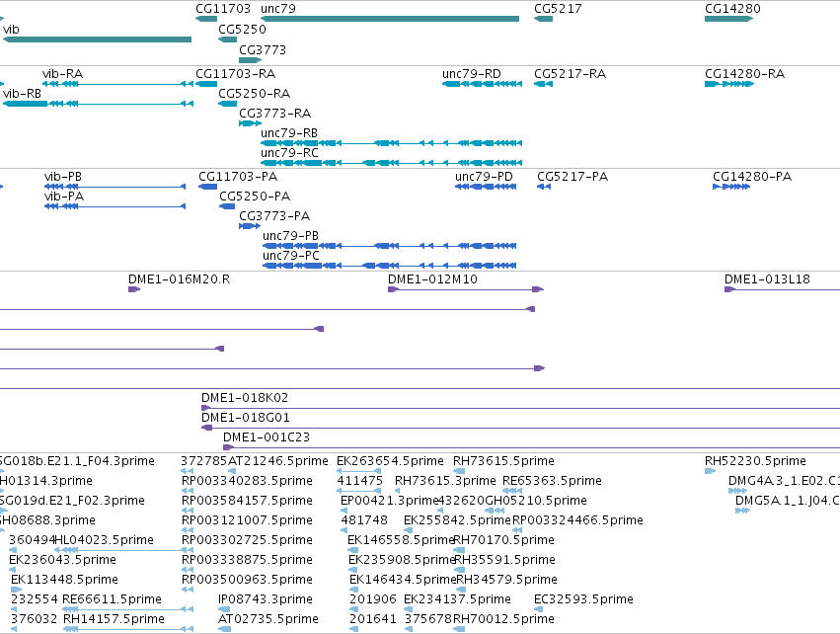840x634 pixels.
Task: Select the RP003340283.5prime EST
Action: [x=188, y=491]
